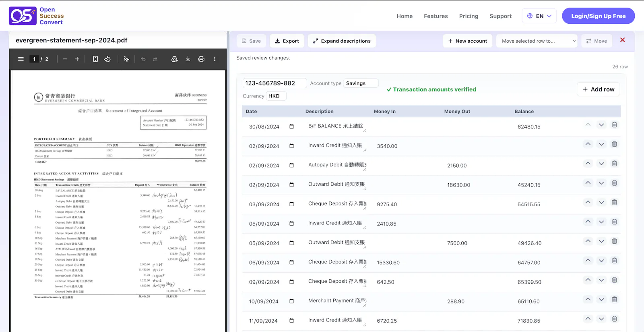This screenshot has height=332, width=644.
Task: Delete the Outward Debit 7500.00 row
Action: click(x=615, y=241)
